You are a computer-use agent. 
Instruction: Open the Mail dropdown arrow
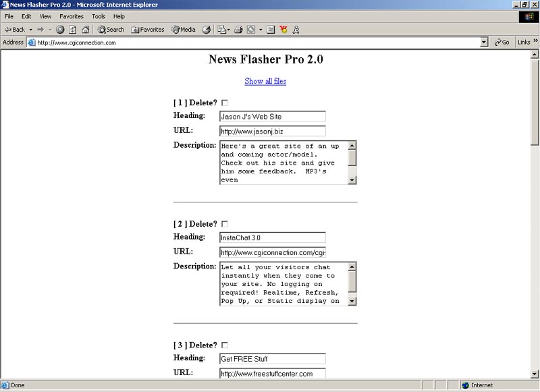[x=229, y=30]
